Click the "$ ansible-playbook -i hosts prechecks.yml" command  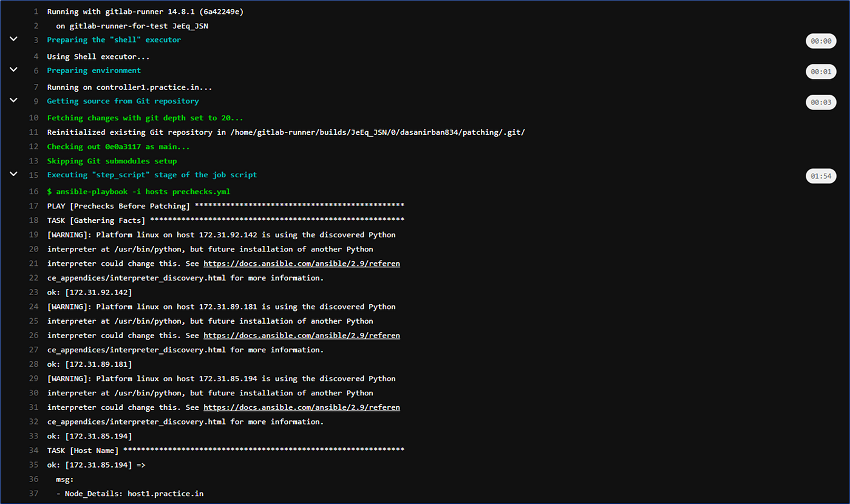pos(138,191)
